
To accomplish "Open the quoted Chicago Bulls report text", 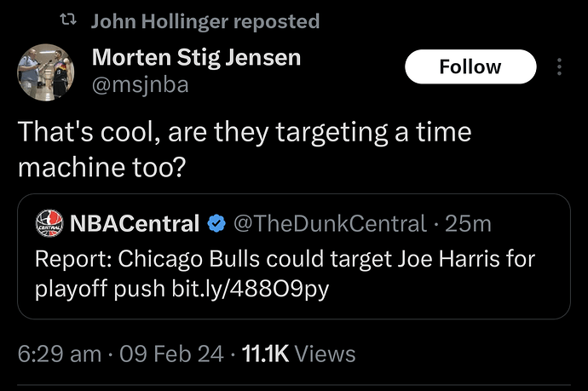I will tap(285, 273).
